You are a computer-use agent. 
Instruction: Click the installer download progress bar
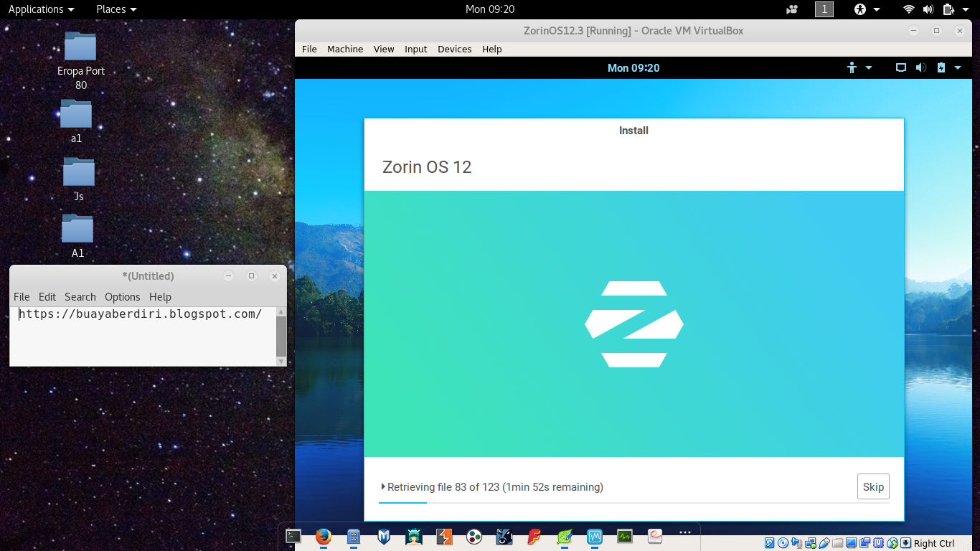[634, 502]
